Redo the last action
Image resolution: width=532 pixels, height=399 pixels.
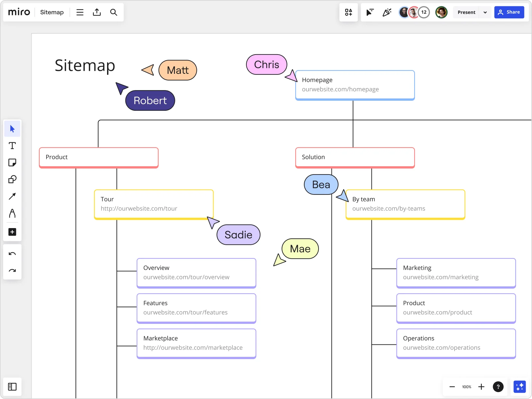(x=12, y=271)
